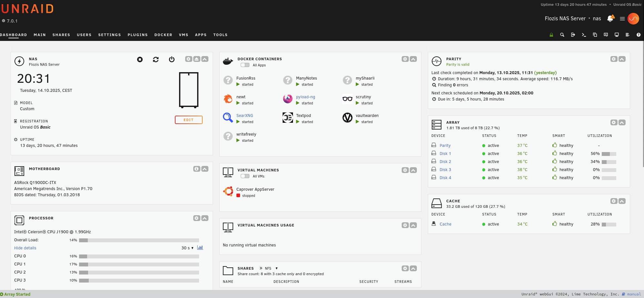The image size is (644, 298).
Task: Open the feedback speech bubble icon
Action: tap(606, 35)
